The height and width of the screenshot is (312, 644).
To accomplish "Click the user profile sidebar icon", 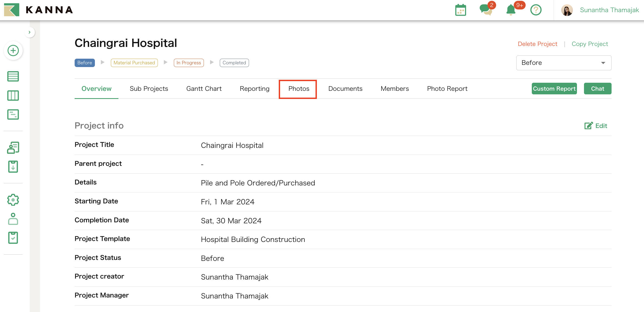I will tap(13, 219).
